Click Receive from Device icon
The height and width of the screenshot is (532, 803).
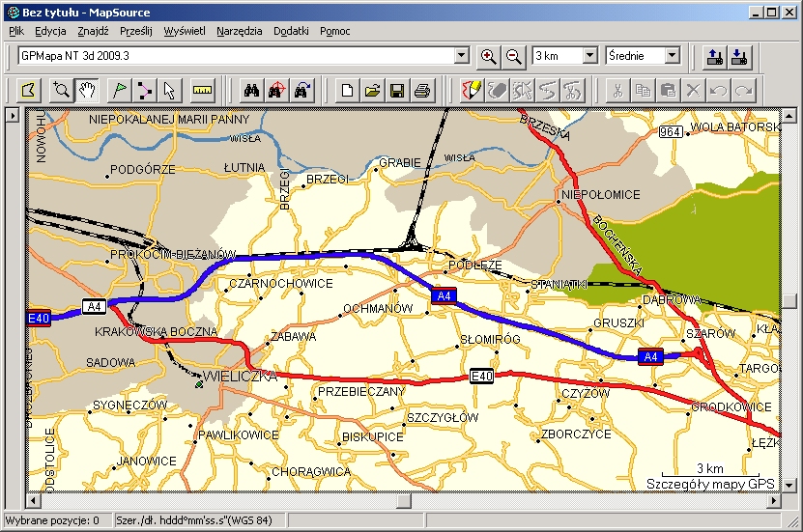coord(739,56)
